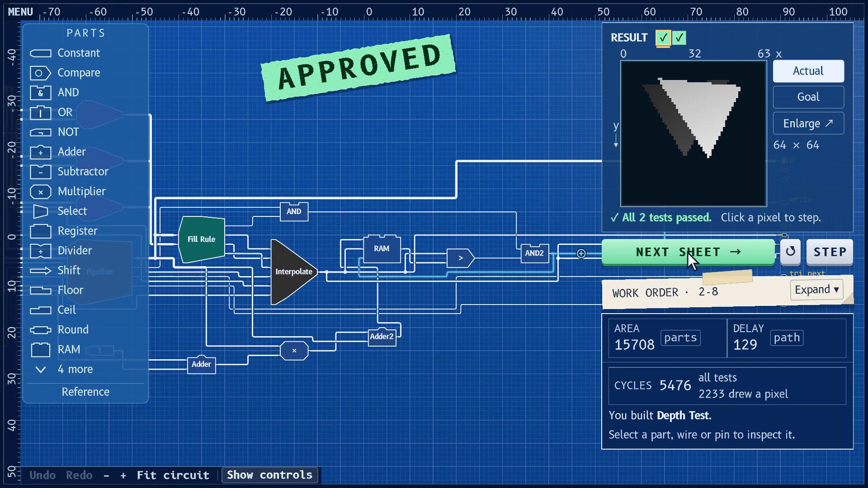The image size is (868, 488).
Task: Select the Subtractor part icon
Action: click(40, 172)
